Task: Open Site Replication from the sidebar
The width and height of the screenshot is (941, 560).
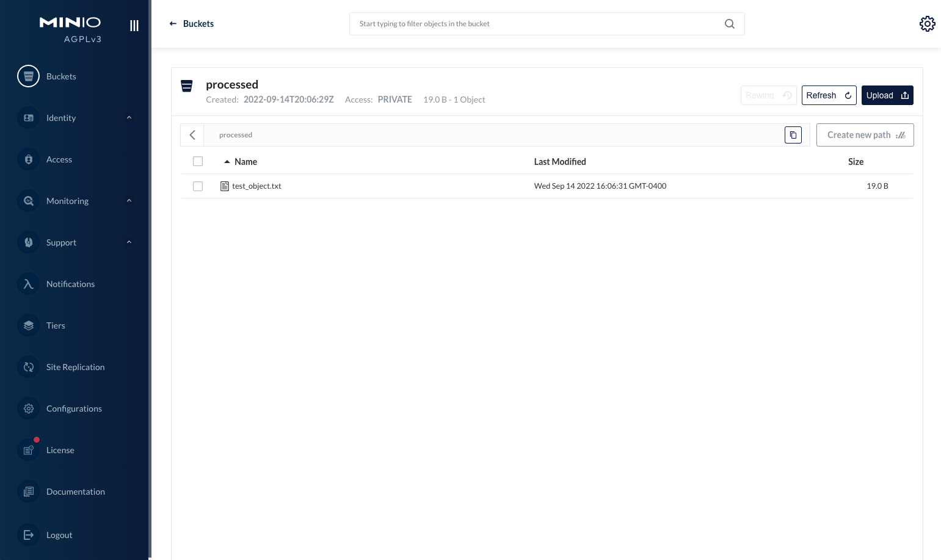Action: pyautogui.click(x=75, y=367)
